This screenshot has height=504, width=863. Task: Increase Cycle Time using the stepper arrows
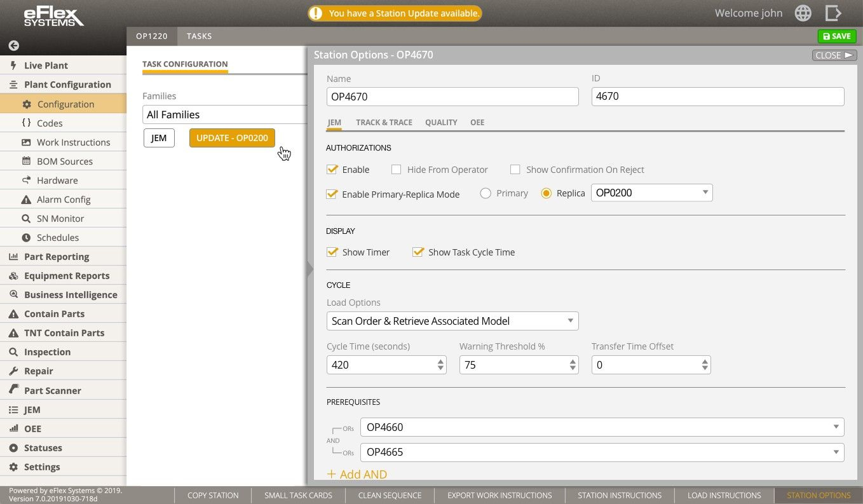point(440,362)
